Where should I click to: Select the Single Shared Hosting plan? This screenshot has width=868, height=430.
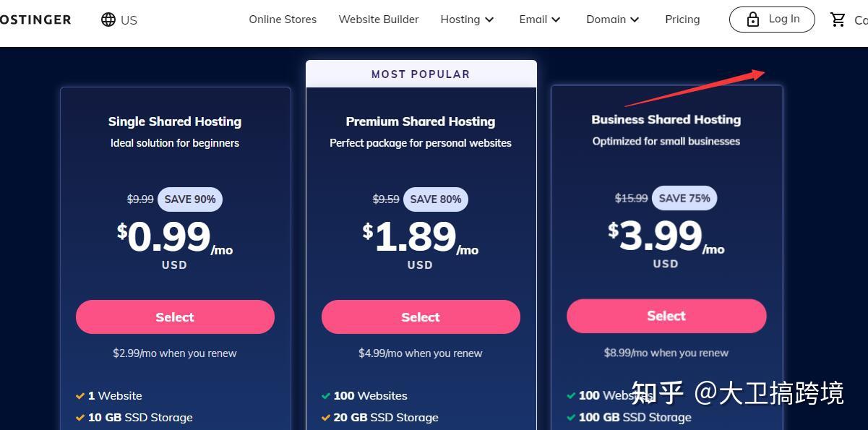tap(175, 317)
